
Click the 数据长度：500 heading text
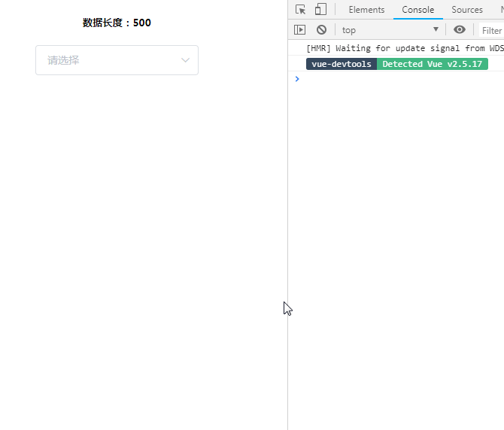117,23
